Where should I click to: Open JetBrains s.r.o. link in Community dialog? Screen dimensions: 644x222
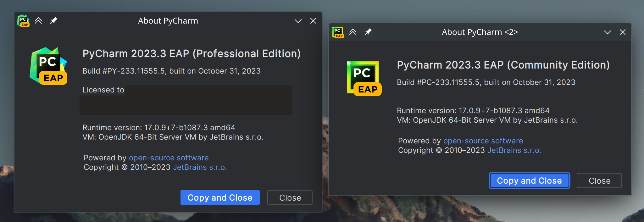(x=514, y=150)
